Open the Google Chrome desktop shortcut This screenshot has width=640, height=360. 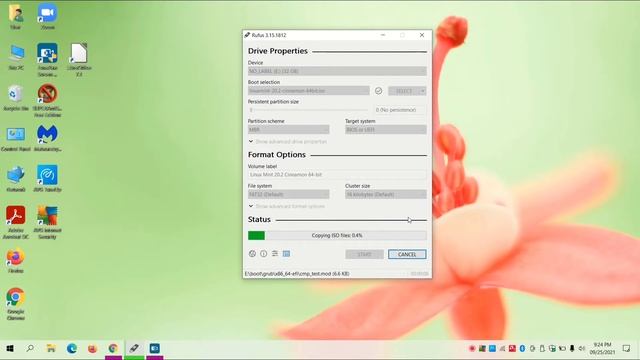pos(16,304)
